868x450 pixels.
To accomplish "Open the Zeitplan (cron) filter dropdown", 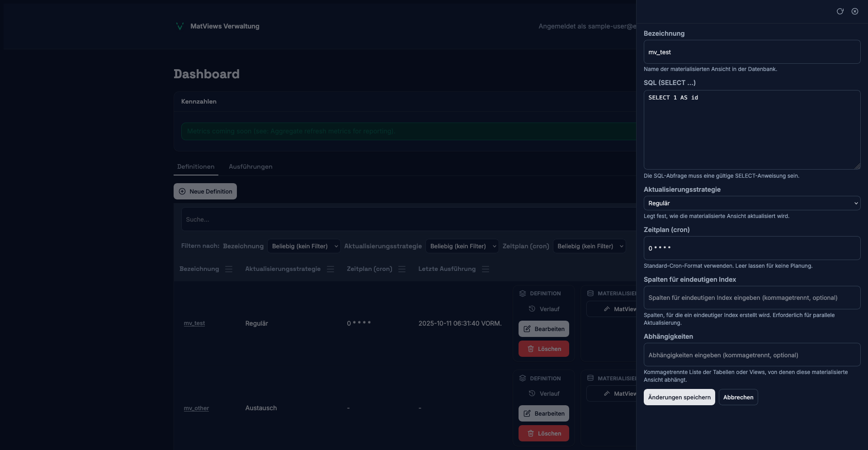I will pos(589,246).
